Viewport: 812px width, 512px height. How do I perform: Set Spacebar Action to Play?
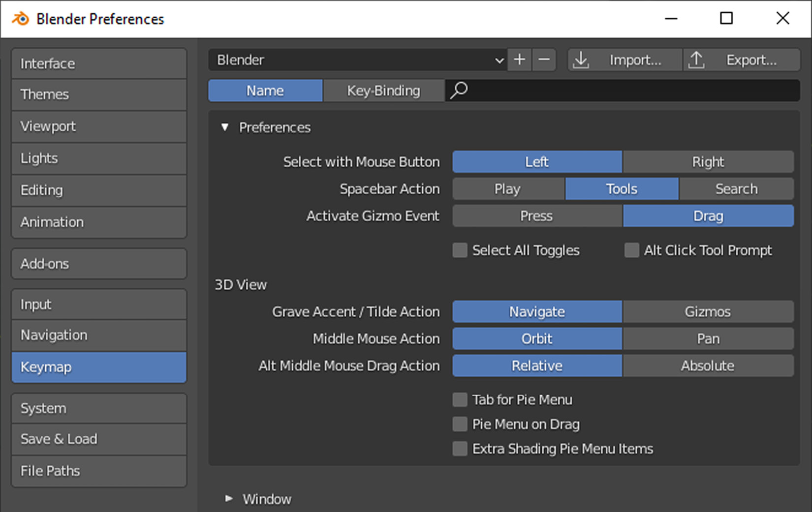pos(508,189)
